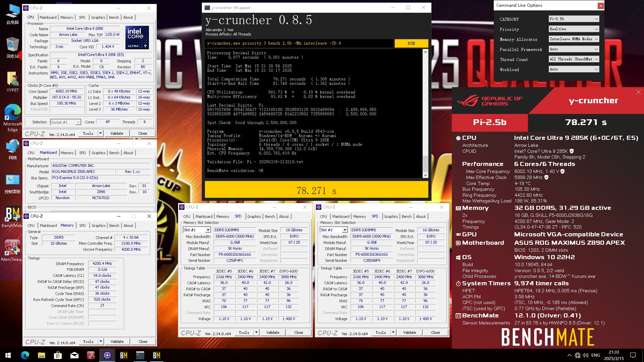Show hidden system tray icons

coord(569,355)
